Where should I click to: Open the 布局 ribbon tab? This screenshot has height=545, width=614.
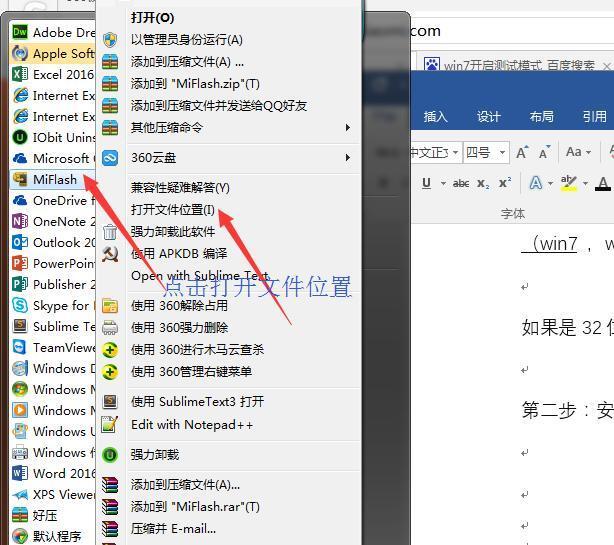pos(542,117)
